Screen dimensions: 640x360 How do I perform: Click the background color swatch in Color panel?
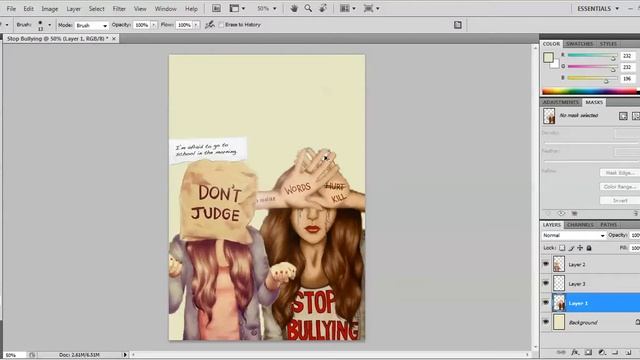555,64
